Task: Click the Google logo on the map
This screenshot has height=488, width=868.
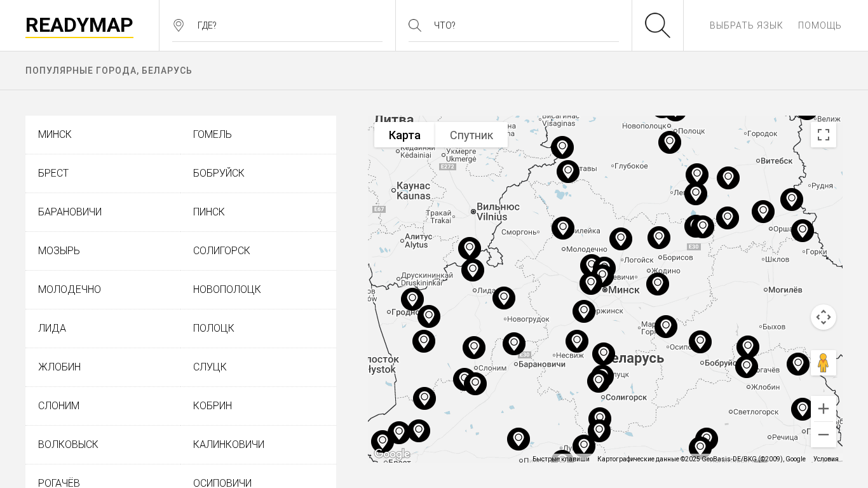Action: (x=392, y=454)
